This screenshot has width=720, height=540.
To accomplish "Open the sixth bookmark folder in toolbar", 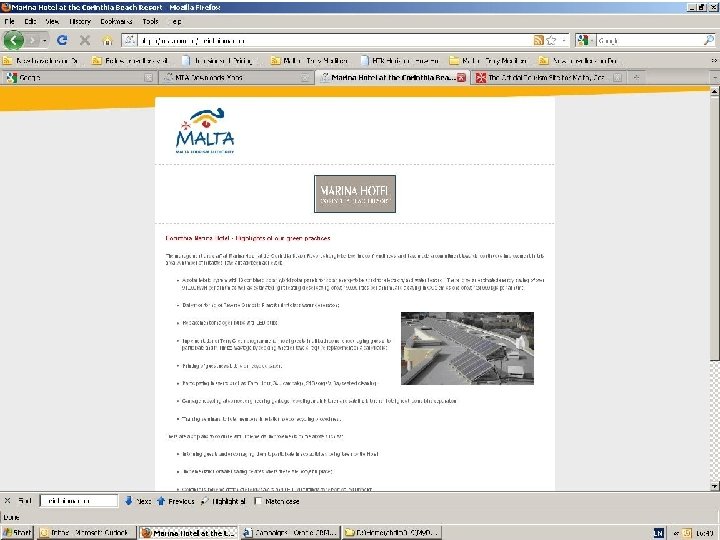I will [x=488, y=60].
